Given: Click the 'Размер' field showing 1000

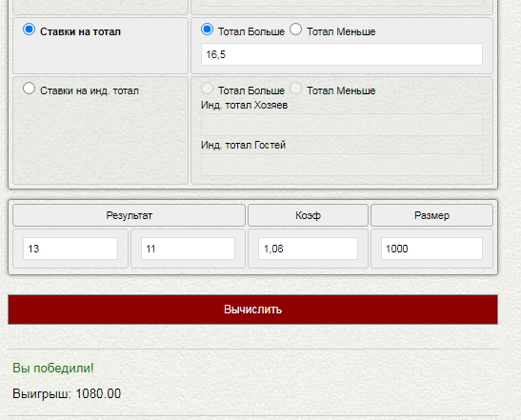Looking at the screenshot, I should tap(431, 249).
